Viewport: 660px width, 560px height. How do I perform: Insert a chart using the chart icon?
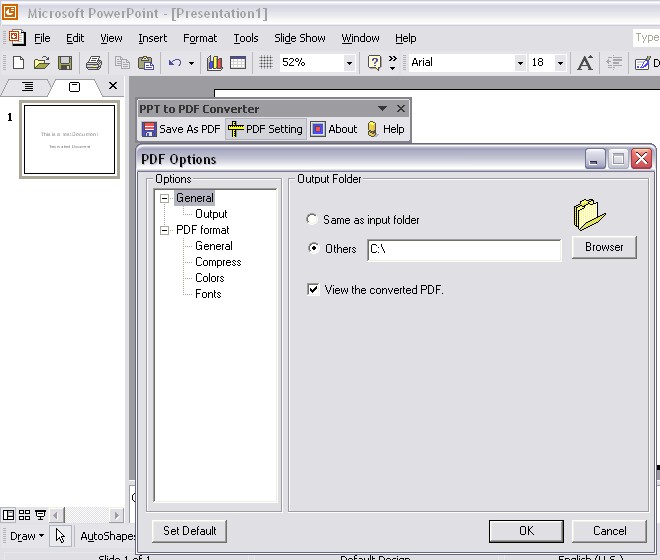click(215, 63)
